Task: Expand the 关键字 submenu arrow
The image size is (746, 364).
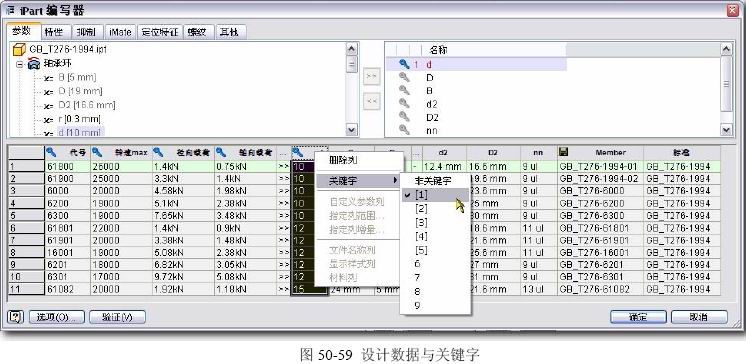Action: point(395,181)
